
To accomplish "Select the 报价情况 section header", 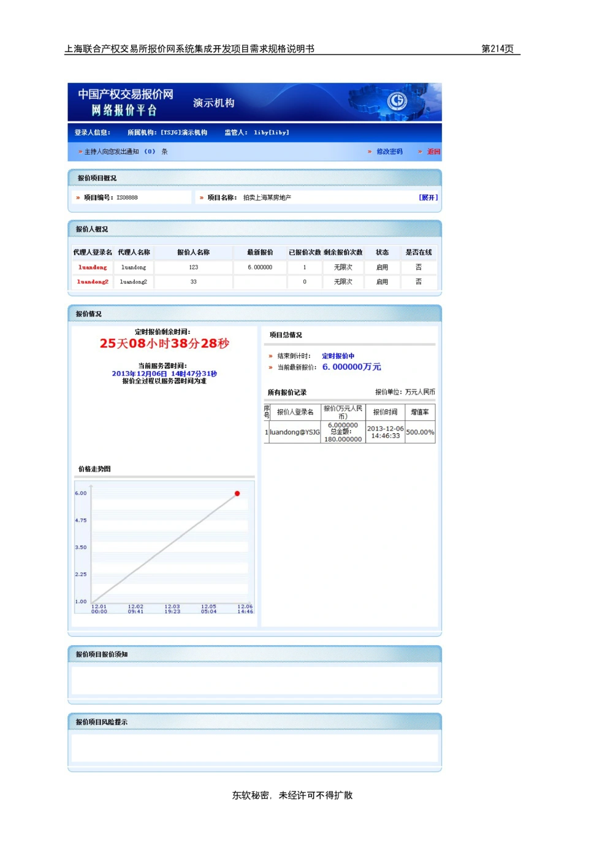I will coord(89,314).
